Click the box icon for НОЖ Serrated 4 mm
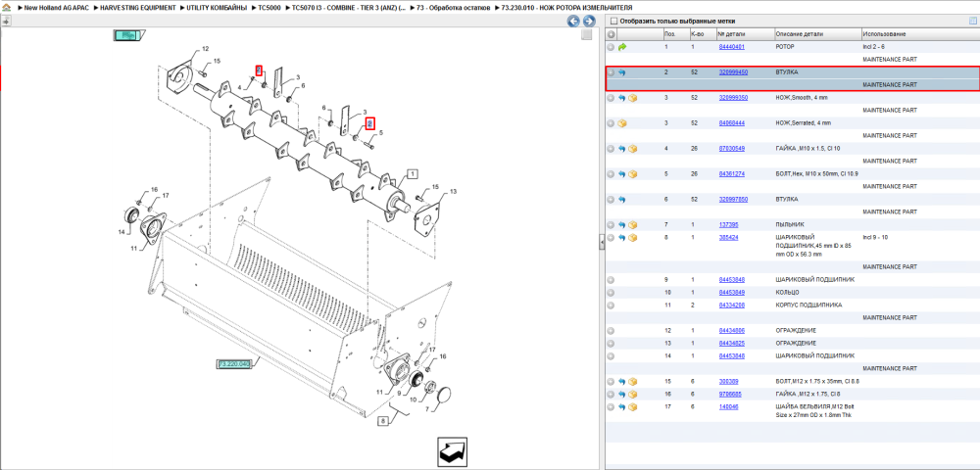Image resolution: width=980 pixels, height=470 pixels. (x=622, y=123)
